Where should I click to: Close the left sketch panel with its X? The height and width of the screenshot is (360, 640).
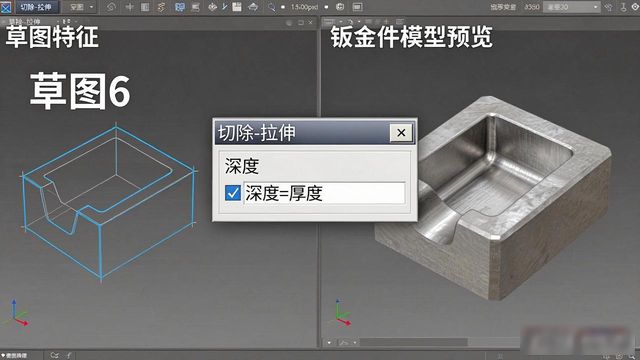(x=311, y=22)
